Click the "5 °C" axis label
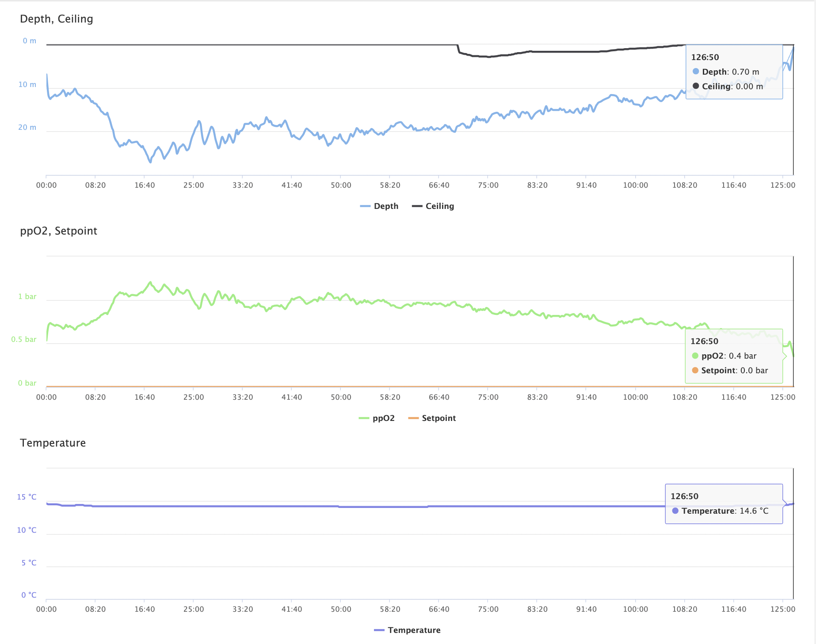Screen dimensions: 816x644 (x=29, y=563)
